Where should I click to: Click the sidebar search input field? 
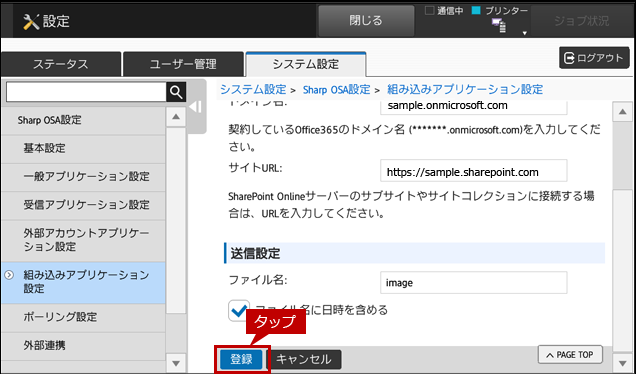pyautogui.click(x=86, y=92)
